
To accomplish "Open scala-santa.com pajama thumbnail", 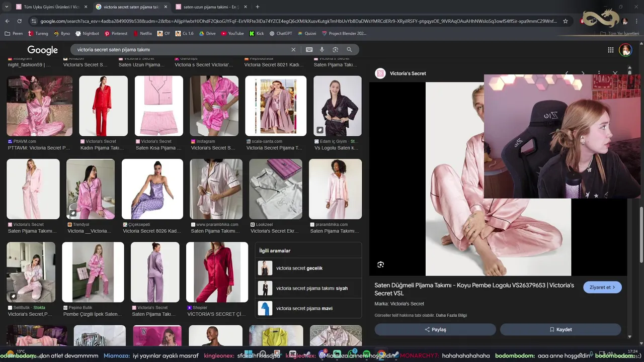I will (x=276, y=106).
